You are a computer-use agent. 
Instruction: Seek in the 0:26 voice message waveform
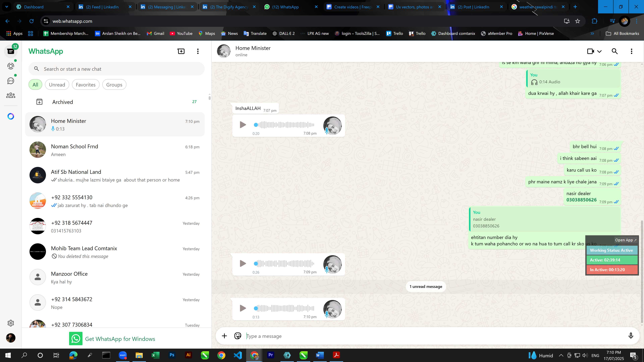(x=284, y=263)
